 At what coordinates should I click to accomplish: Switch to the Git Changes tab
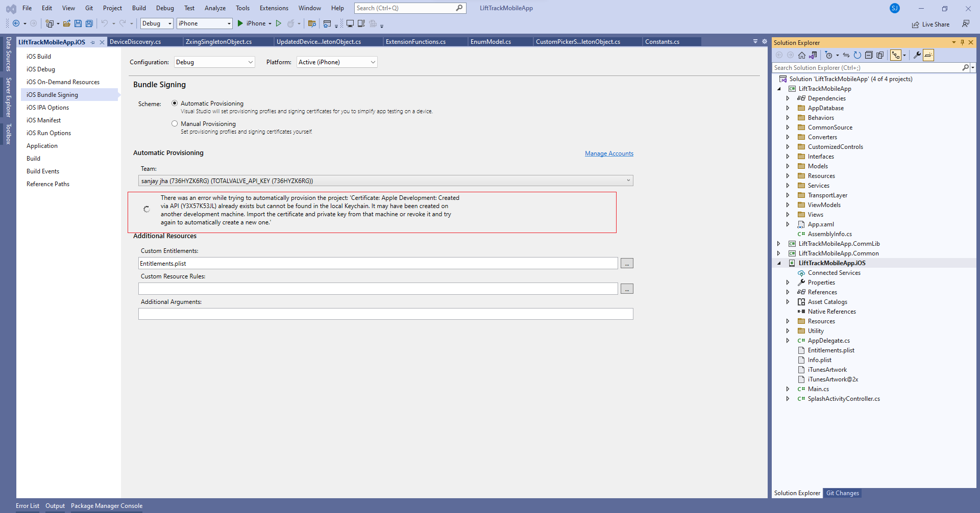tap(842, 493)
